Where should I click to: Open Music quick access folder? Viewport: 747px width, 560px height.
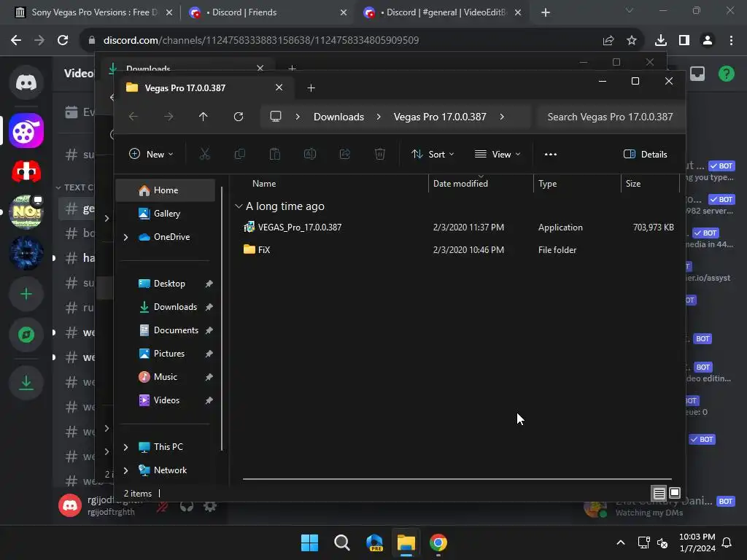[166, 377]
